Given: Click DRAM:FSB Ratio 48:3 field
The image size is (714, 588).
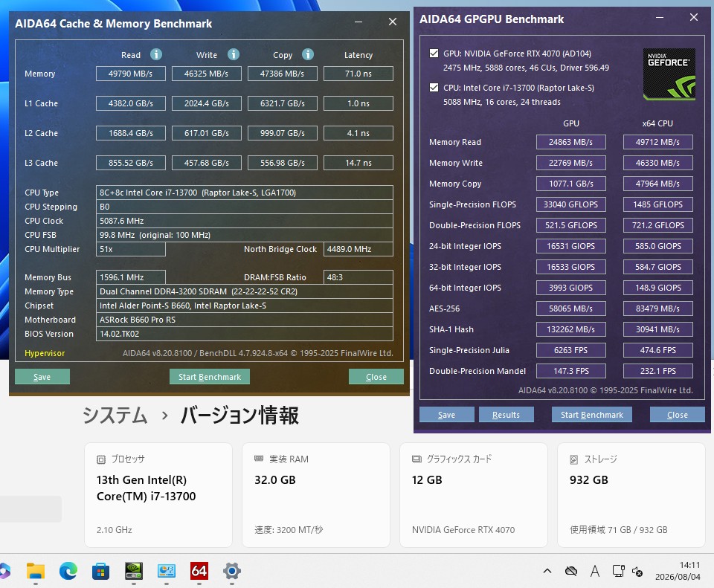Looking at the screenshot, I should click(x=358, y=277).
